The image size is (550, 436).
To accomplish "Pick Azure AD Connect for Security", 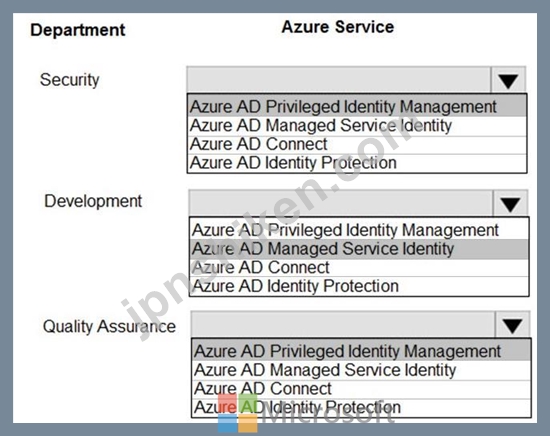I will click(x=357, y=144).
